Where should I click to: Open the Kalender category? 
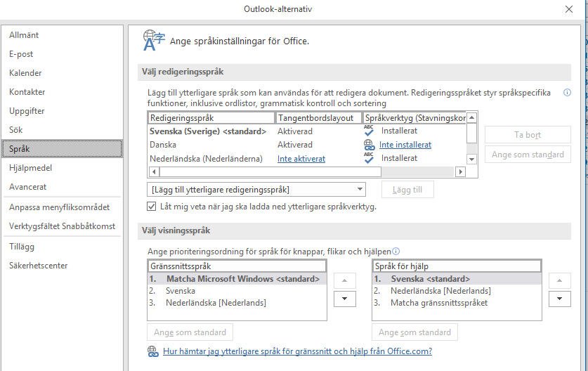click(62, 73)
